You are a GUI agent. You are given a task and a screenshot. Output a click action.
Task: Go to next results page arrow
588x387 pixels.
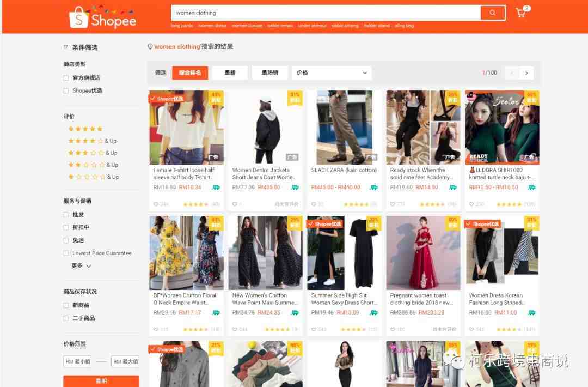526,73
